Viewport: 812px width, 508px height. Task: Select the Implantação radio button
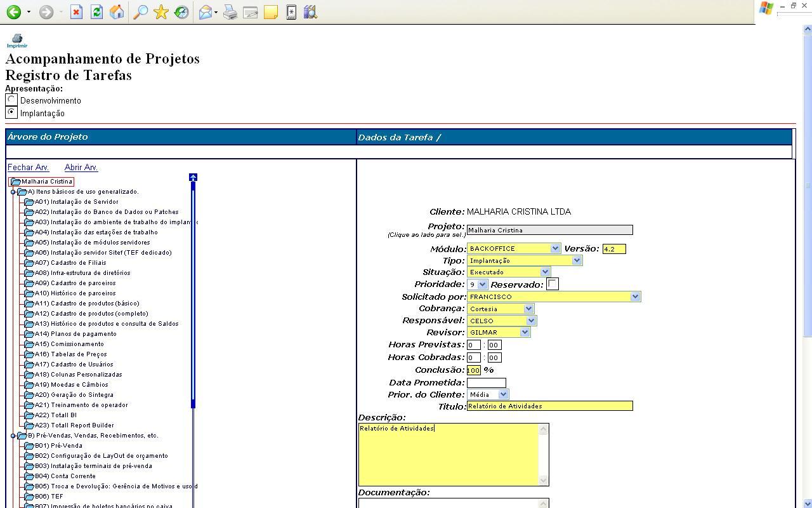[x=11, y=112]
